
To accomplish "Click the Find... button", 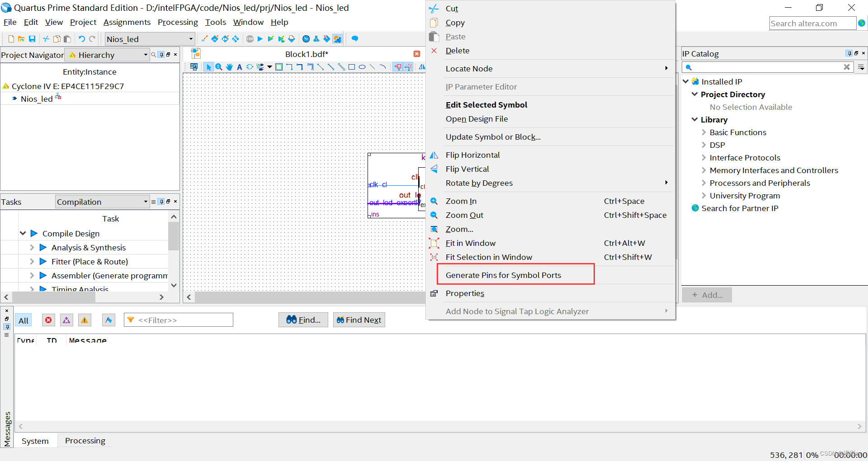I will click(303, 320).
